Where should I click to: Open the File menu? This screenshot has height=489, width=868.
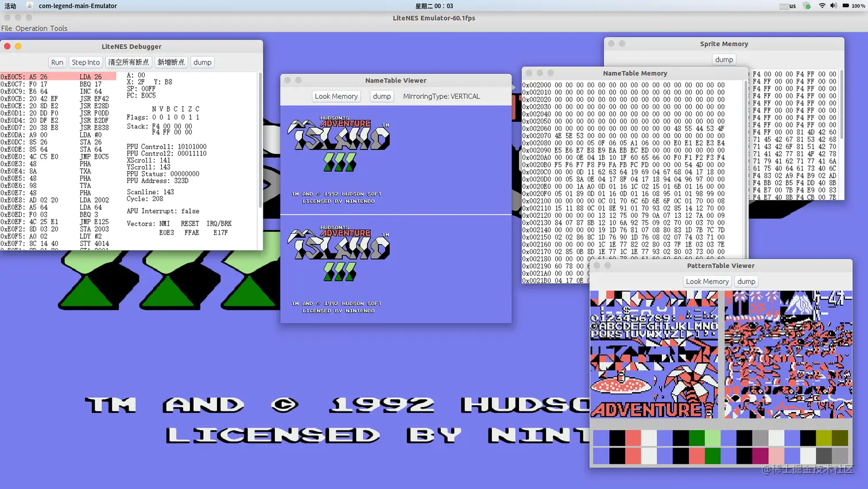pyautogui.click(x=6, y=28)
